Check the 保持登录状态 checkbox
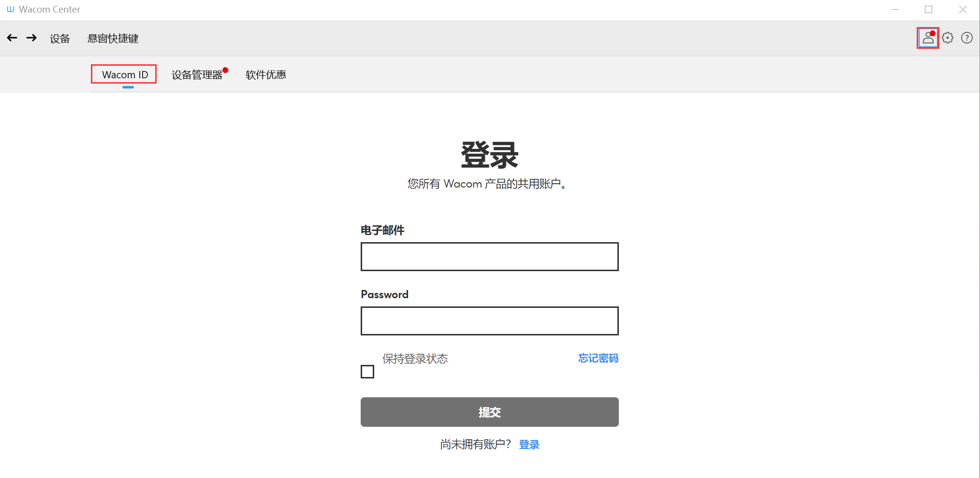Viewport: 980px width, 478px height. pyautogui.click(x=367, y=372)
